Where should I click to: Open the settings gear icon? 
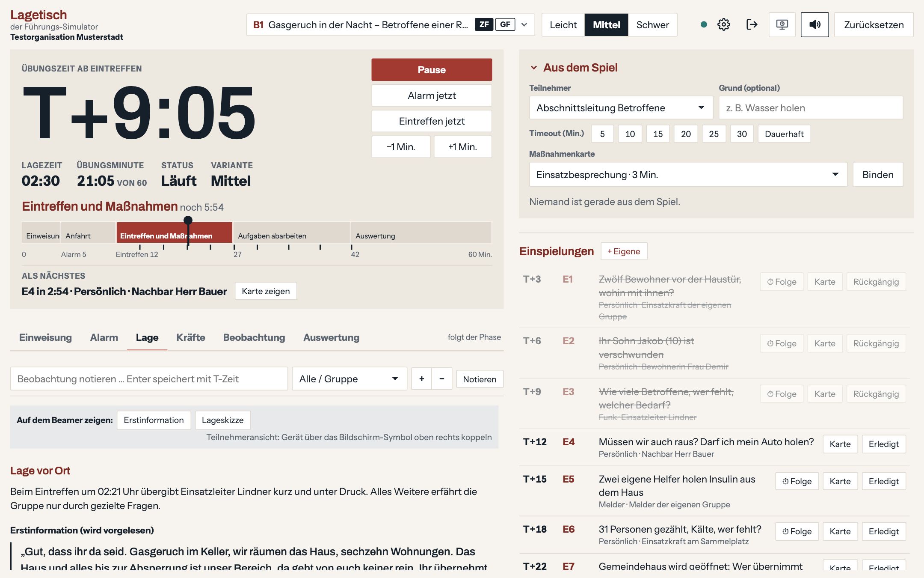723,24
